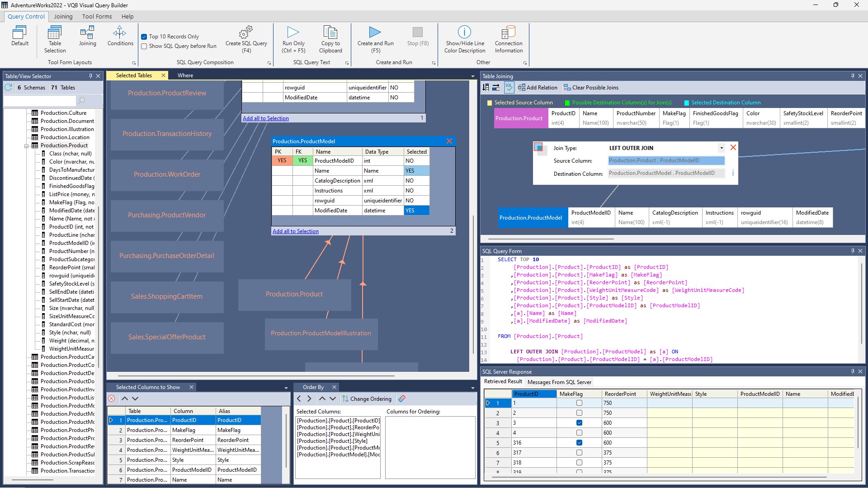Enable Show SQL Query before Run
Viewport: 868px width, 488px height.
(144, 46)
